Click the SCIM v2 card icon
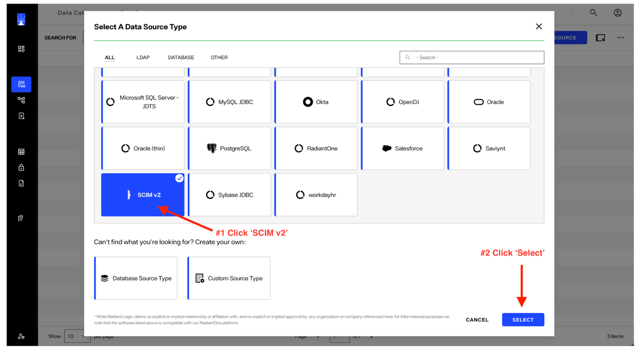 (x=129, y=194)
